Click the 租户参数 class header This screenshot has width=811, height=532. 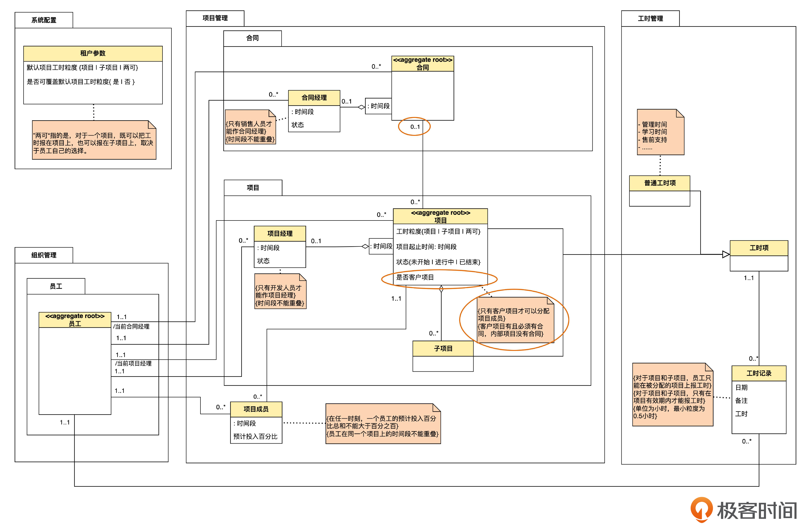(93, 54)
